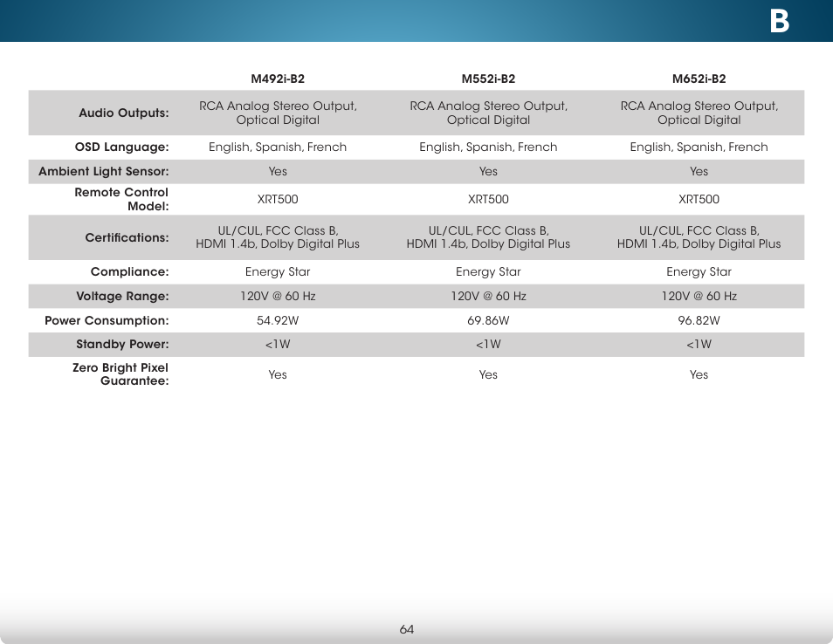Click M492i-B2 certifications cell
The width and height of the screenshot is (833, 644).
[278, 237]
